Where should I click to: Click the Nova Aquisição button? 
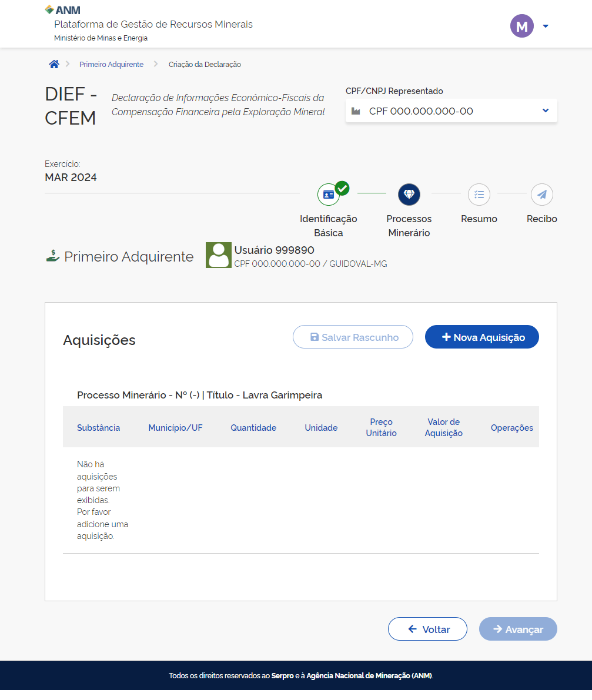click(x=481, y=337)
